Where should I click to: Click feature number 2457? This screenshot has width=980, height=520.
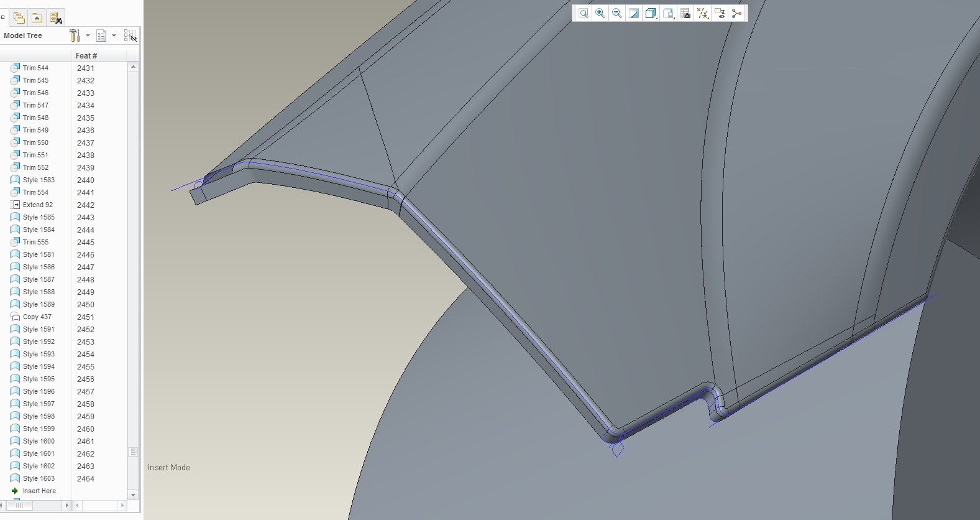coord(86,391)
